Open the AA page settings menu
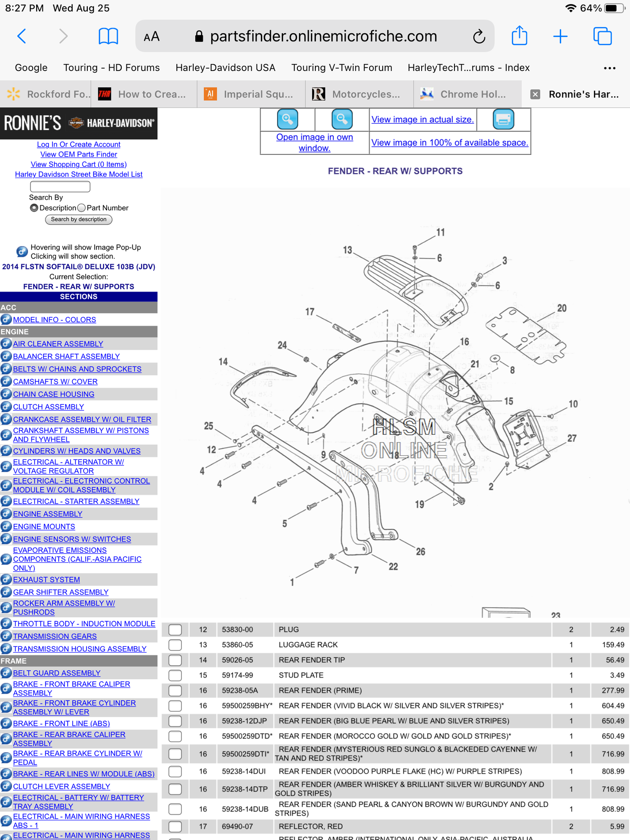This screenshot has height=840, width=630. [x=152, y=37]
